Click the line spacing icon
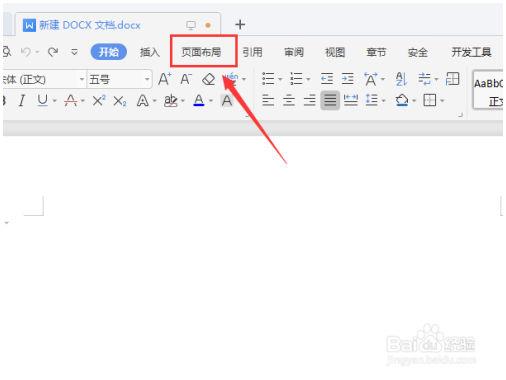This screenshot has height=380, width=506. (371, 100)
